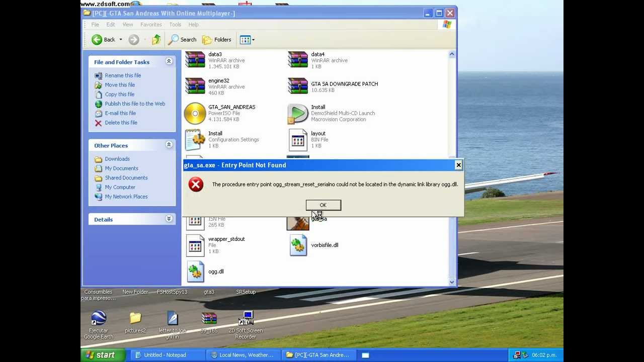The image size is (644, 362).
Task: Click Delete this file link
Action: [121, 123]
